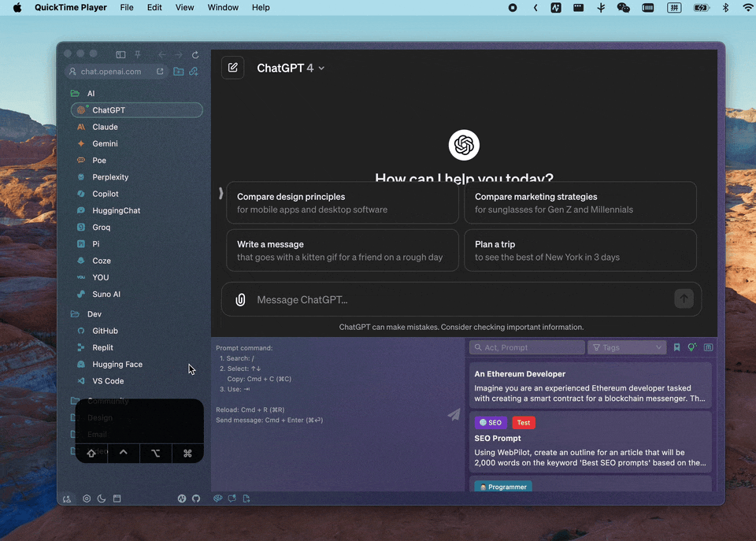Image resolution: width=756 pixels, height=541 pixels.
Task: Click the file export icon in bottom bar
Action: click(246, 498)
